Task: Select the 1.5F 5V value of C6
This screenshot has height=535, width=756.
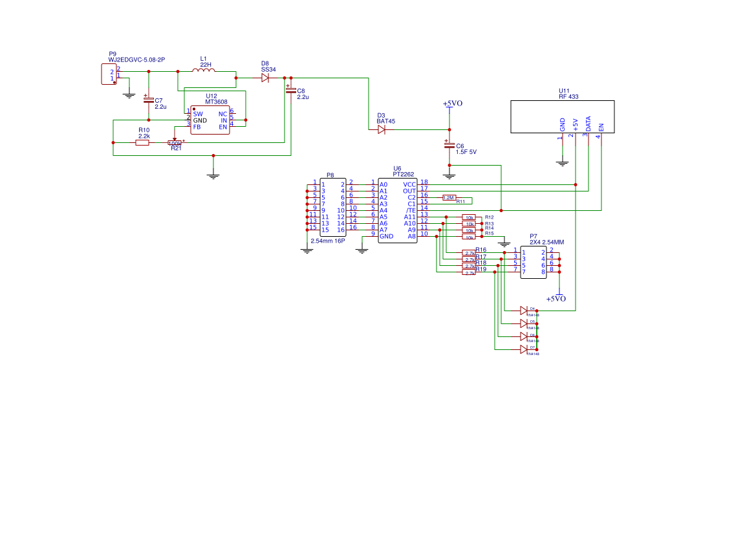Action: (466, 152)
